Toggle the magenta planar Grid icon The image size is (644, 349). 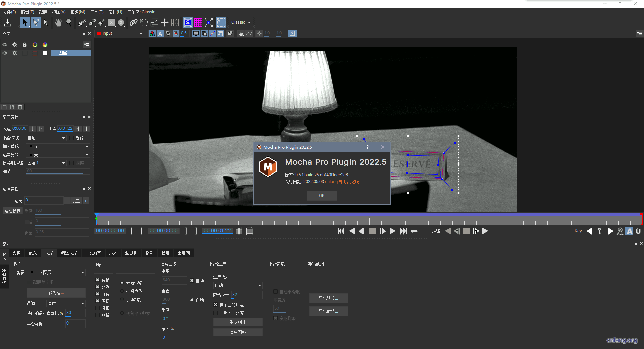click(x=198, y=22)
